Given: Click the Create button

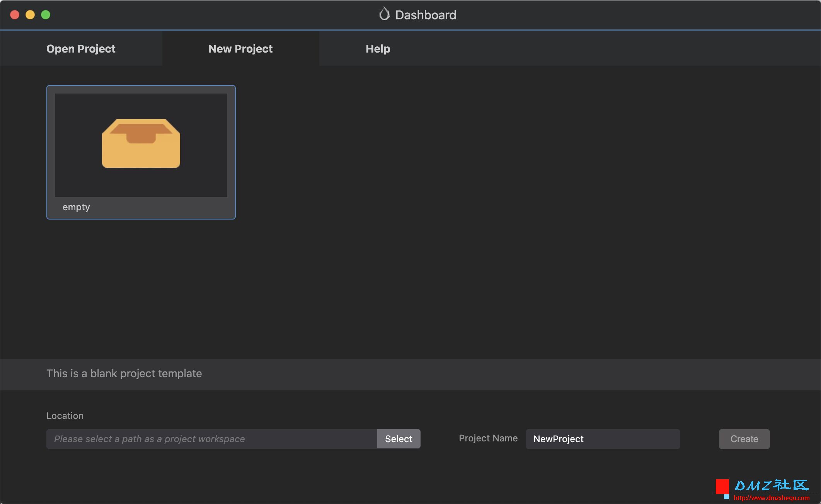Looking at the screenshot, I should coord(744,439).
